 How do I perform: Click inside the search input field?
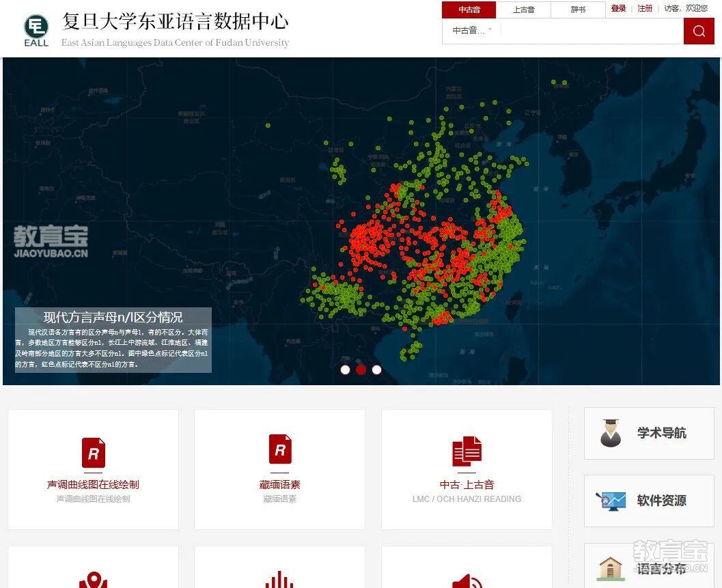(x=587, y=31)
